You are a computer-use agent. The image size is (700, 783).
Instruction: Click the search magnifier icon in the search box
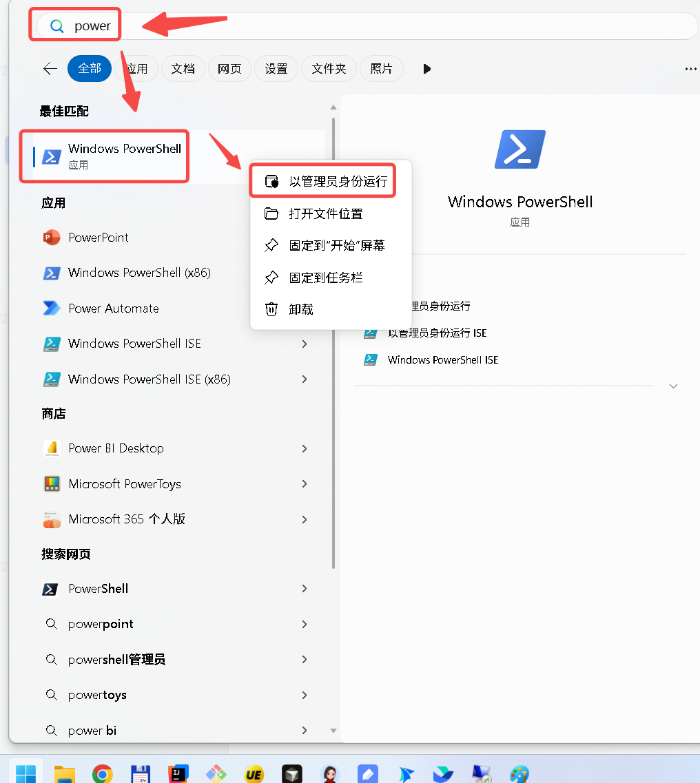57,26
